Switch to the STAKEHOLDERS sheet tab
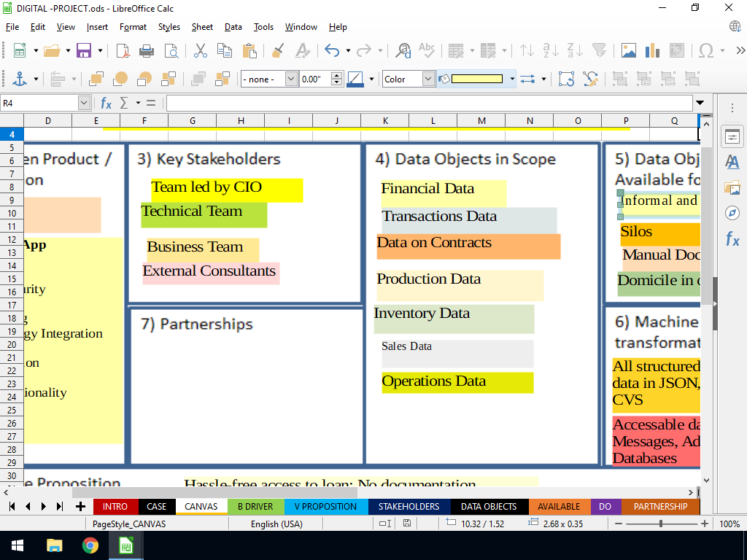 pyautogui.click(x=409, y=507)
